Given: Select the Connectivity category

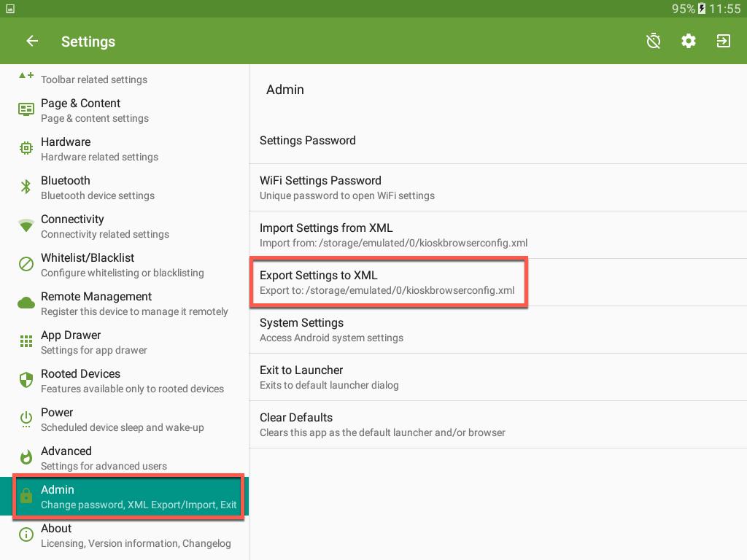Looking at the screenshot, I should point(124,226).
